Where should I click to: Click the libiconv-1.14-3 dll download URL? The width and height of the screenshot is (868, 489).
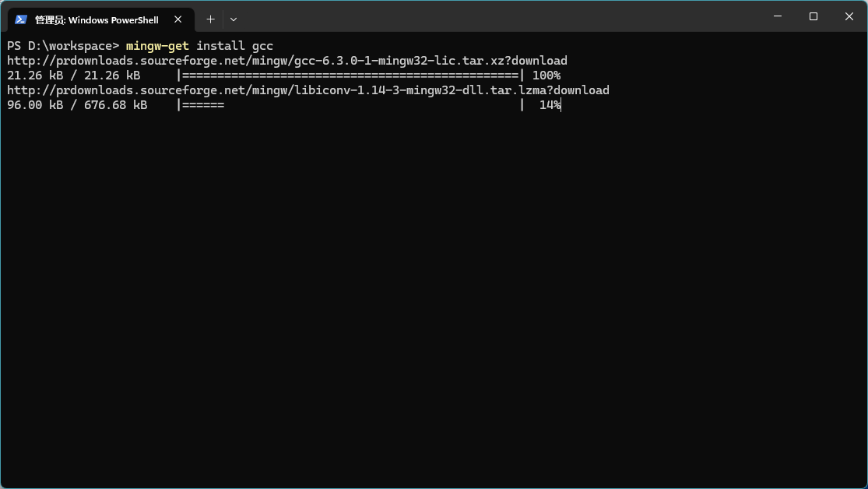[x=308, y=90]
